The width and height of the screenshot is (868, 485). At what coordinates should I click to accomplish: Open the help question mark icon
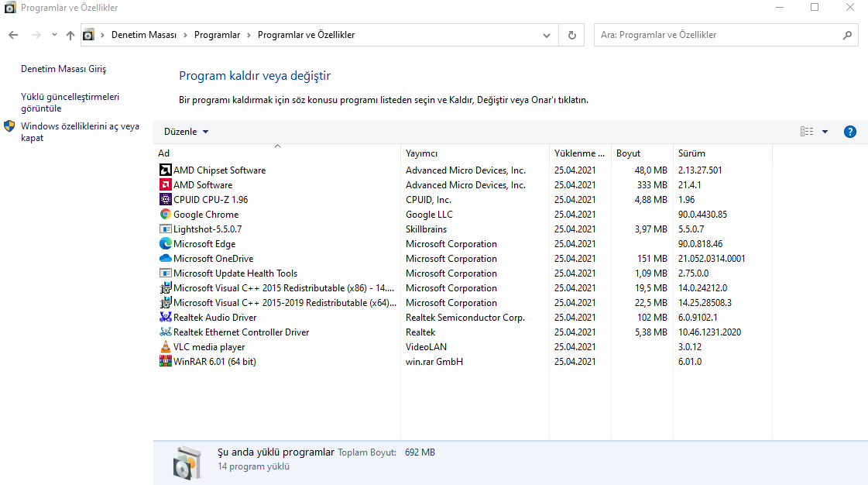pyautogui.click(x=849, y=132)
